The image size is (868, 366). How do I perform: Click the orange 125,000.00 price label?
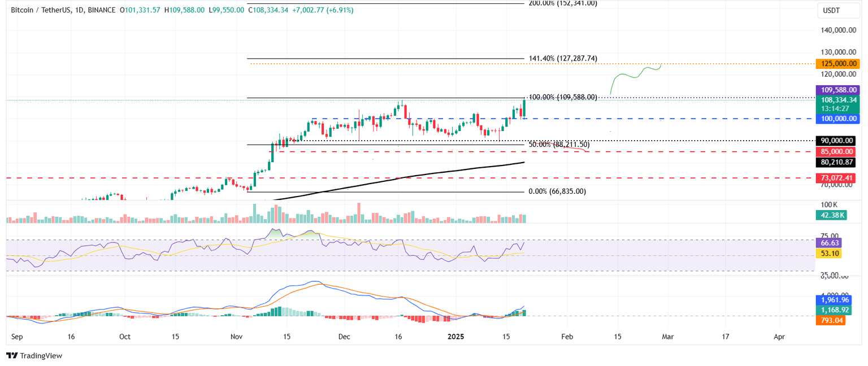click(x=838, y=64)
